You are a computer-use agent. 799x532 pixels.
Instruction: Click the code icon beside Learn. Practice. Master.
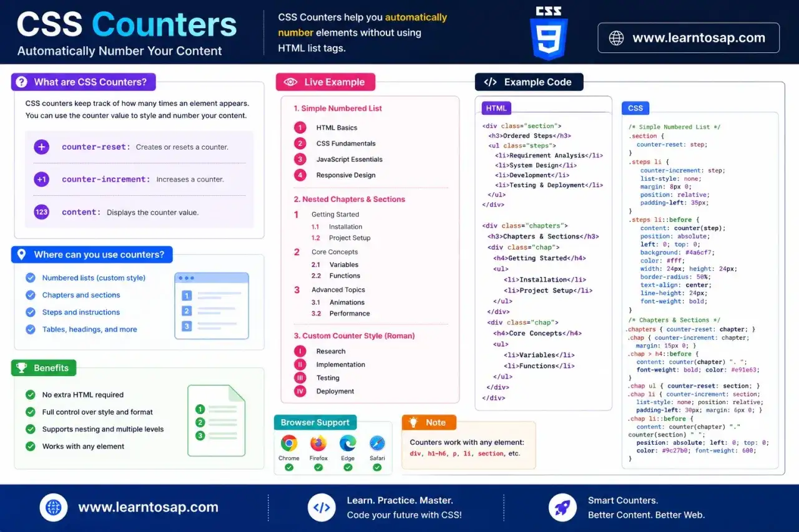coord(321,508)
